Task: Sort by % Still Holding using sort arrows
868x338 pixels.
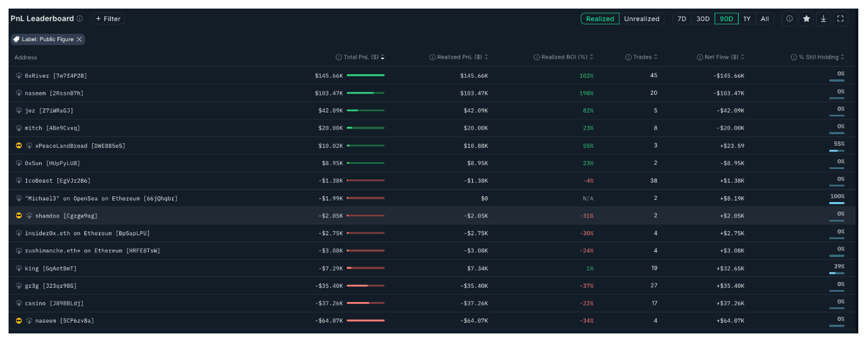Action: [x=842, y=57]
